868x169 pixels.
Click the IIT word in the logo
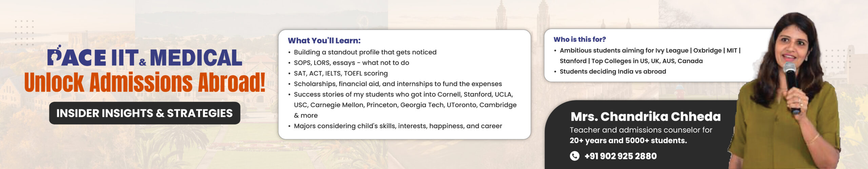coord(125,58)
